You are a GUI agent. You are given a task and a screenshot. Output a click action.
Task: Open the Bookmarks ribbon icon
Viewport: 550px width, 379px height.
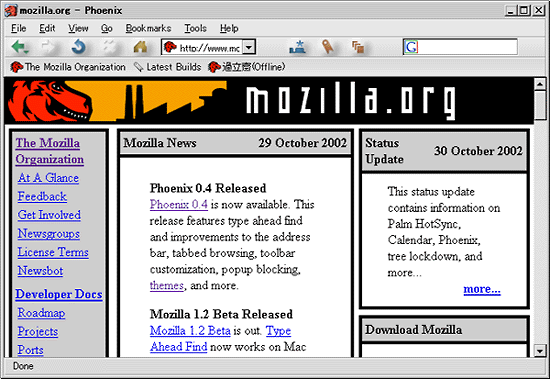coord(328,47)
